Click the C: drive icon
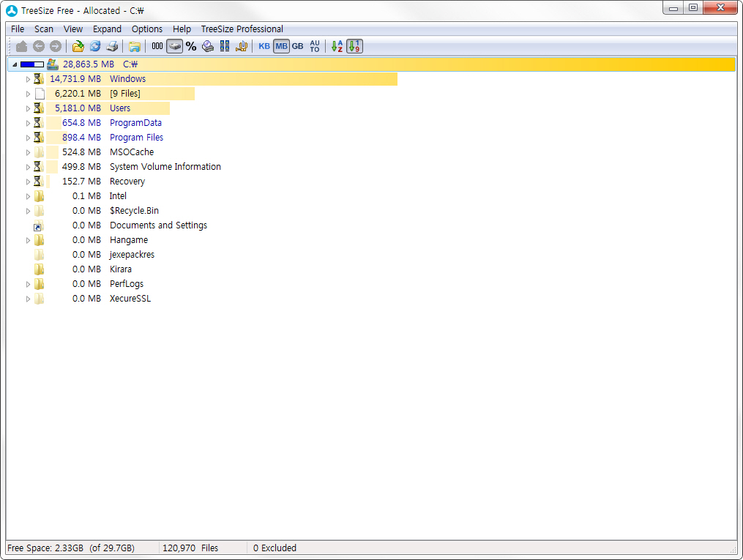Screen dimensions: 743x560 click(x=52, y=64)
